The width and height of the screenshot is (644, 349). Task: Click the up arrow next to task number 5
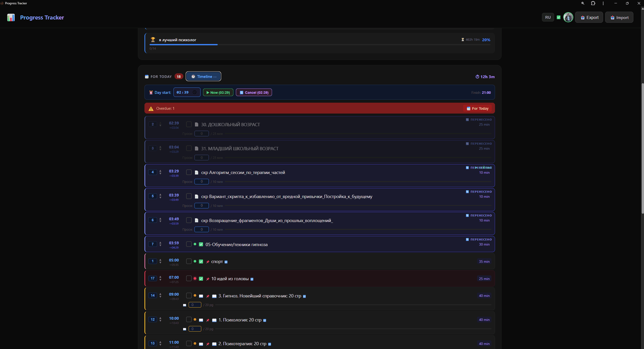160,194
